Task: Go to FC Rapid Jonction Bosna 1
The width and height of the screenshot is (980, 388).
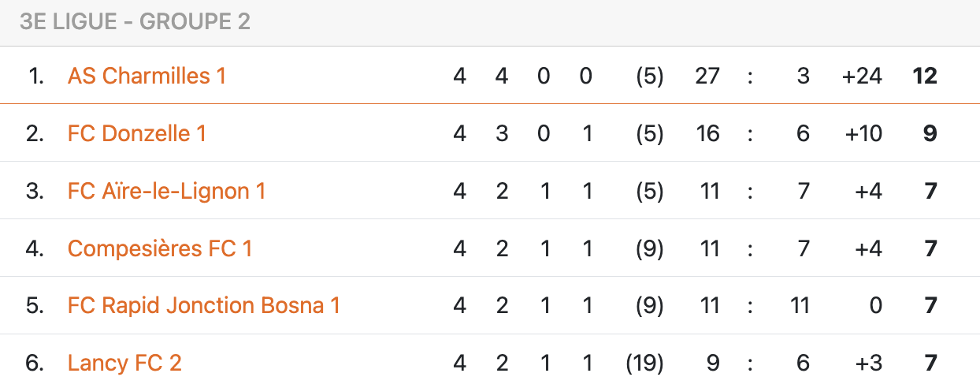Action: tap(203, 305)
